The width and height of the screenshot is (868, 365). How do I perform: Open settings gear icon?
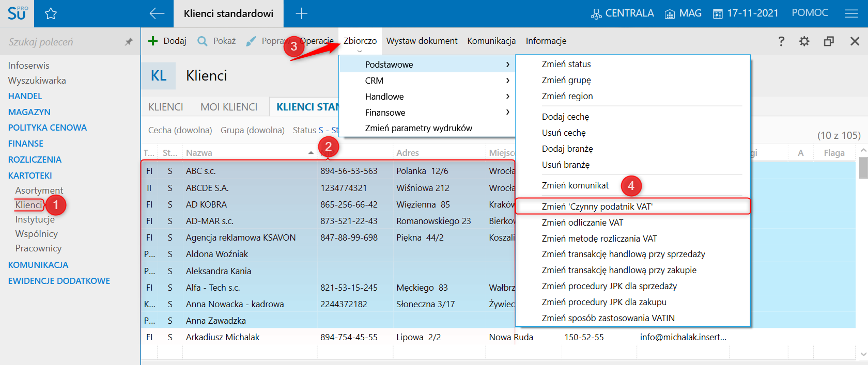[x=804, y=41]
